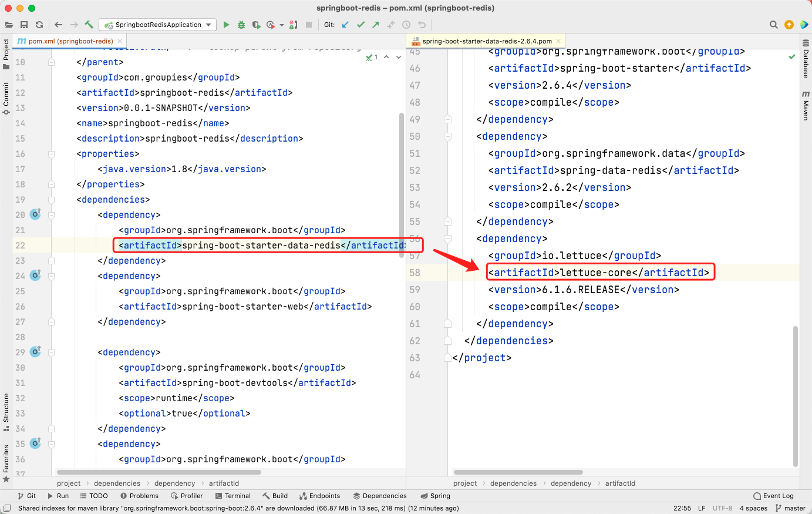Open the Event Log

pyautogui.click(x=773, y=496)
